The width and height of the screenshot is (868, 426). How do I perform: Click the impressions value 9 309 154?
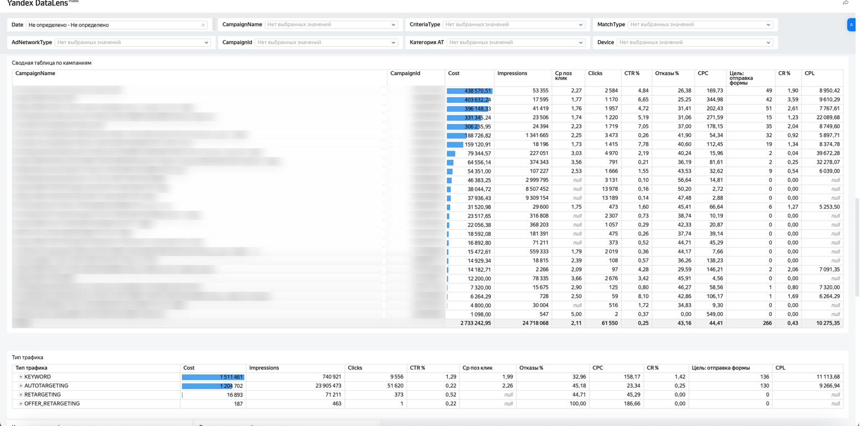[x=536, y=198]
